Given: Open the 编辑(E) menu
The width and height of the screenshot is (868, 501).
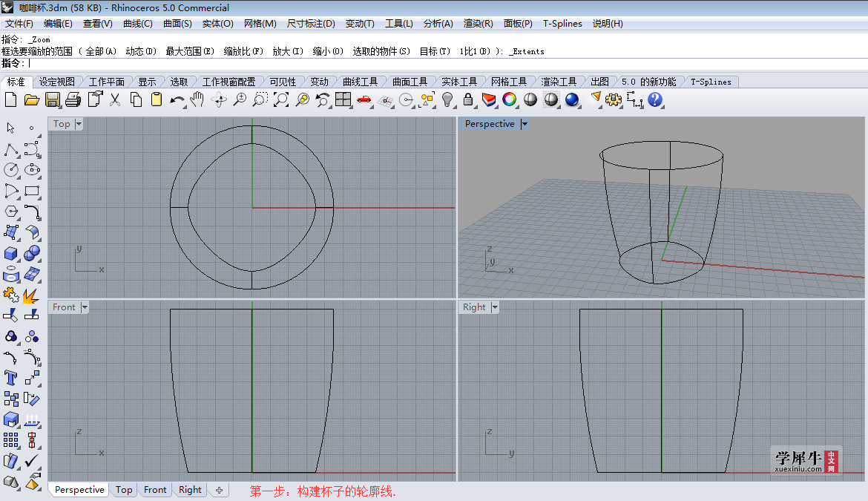Looking at the screenshot, I should (x=58, y=23).
